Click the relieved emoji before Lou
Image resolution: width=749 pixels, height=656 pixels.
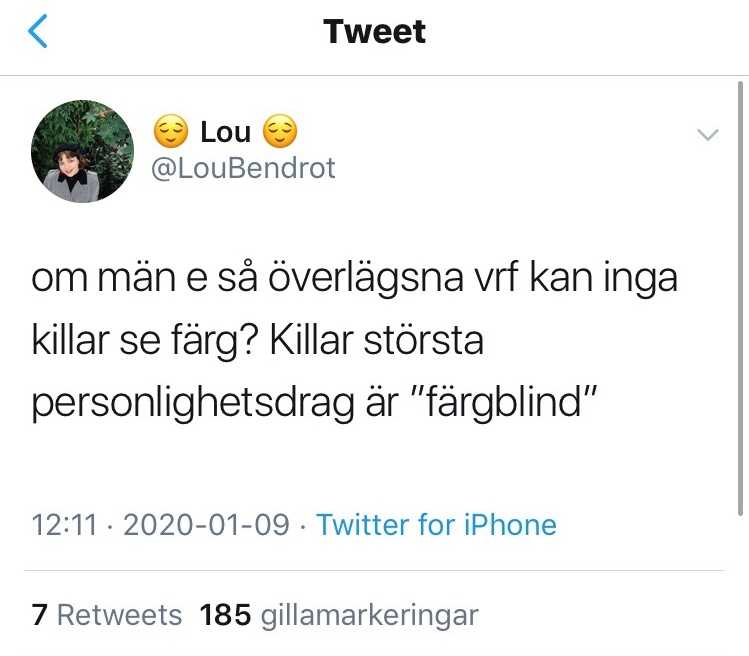(171, 131)
